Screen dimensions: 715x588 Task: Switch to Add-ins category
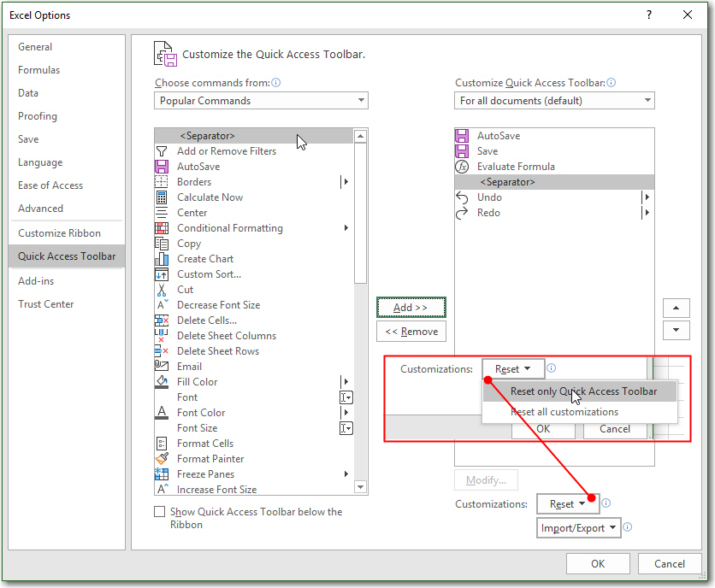(x=67, y=281)
